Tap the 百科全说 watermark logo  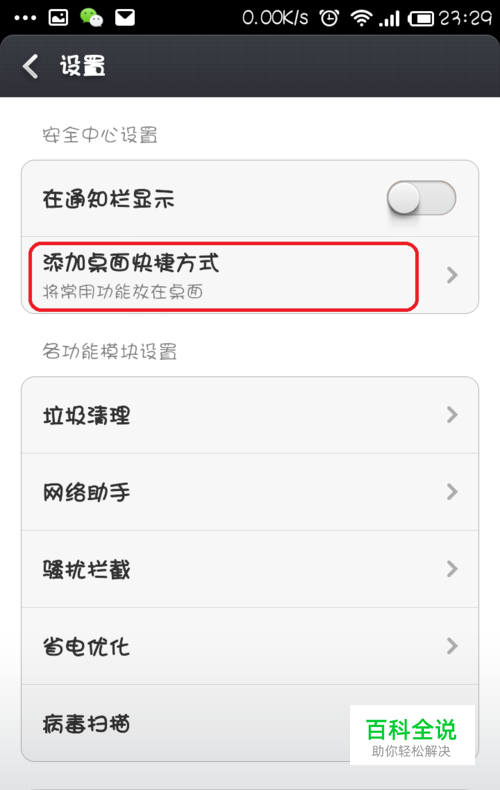pos(412,736)
